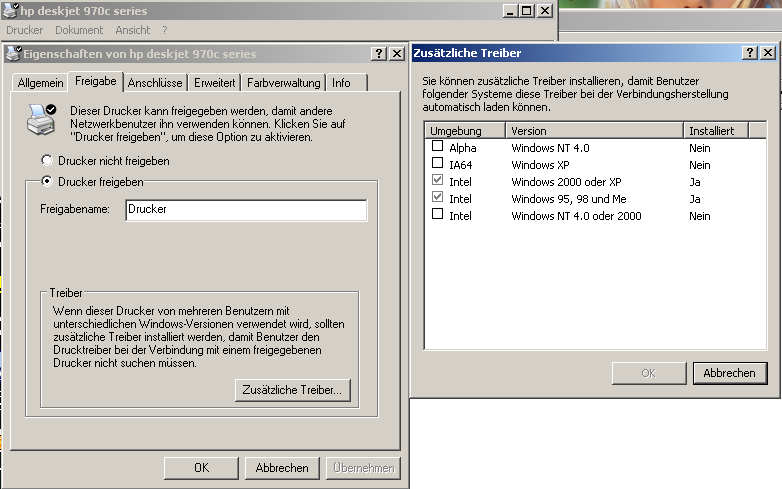
Task: Switch to the Anschlüsse tab
Action: (155, 83)
